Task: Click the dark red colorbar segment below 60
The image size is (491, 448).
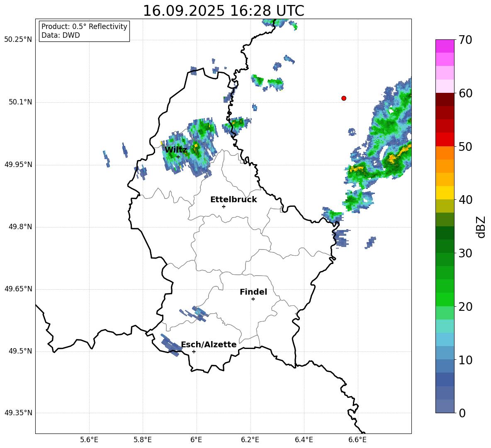Action: (445, 99)
